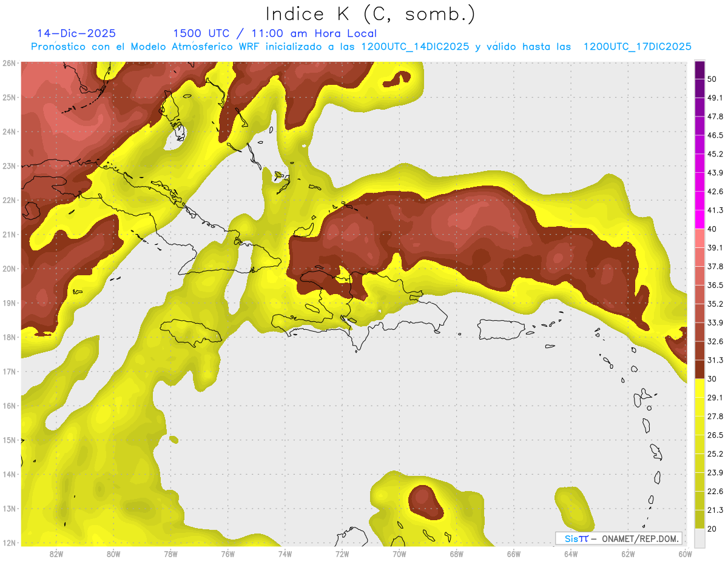Click the colorbar value '33.9'
Viewport: 728px width, 562px height.
tap(715, 323)
